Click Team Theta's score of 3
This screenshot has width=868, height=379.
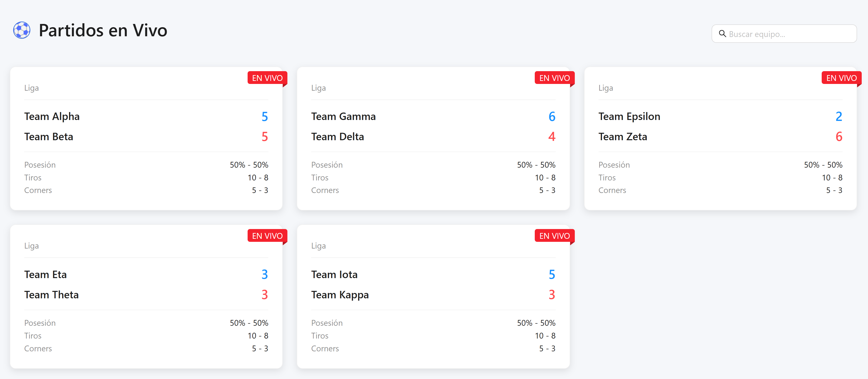click(265, 295)
